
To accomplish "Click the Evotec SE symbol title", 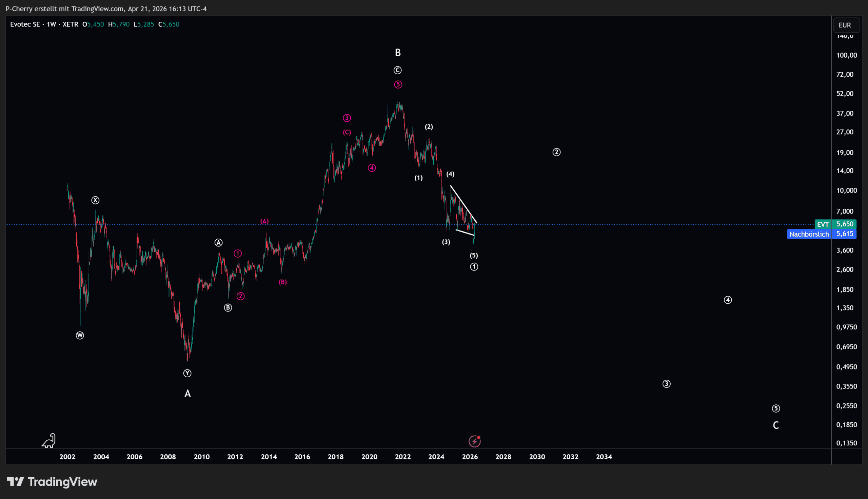I will (x=25, y=24).
